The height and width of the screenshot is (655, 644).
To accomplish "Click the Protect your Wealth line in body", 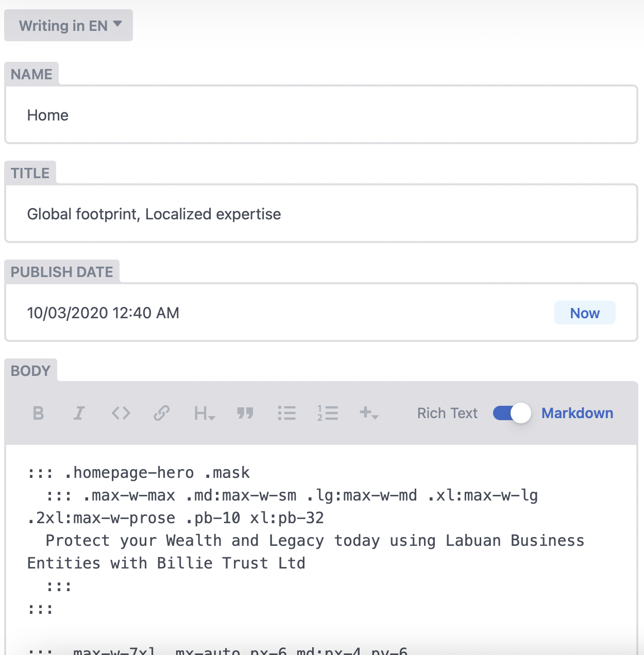I will point(314,541).
